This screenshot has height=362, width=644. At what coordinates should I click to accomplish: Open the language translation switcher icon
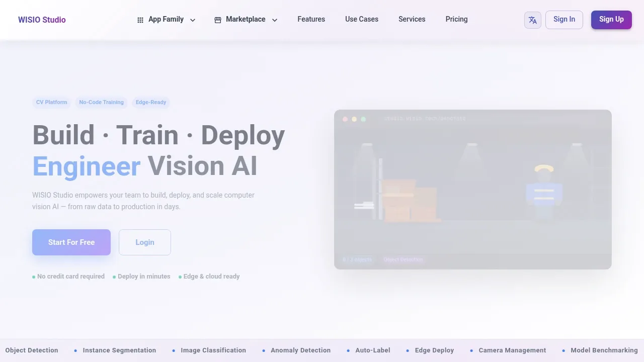(x=533, y=20)
